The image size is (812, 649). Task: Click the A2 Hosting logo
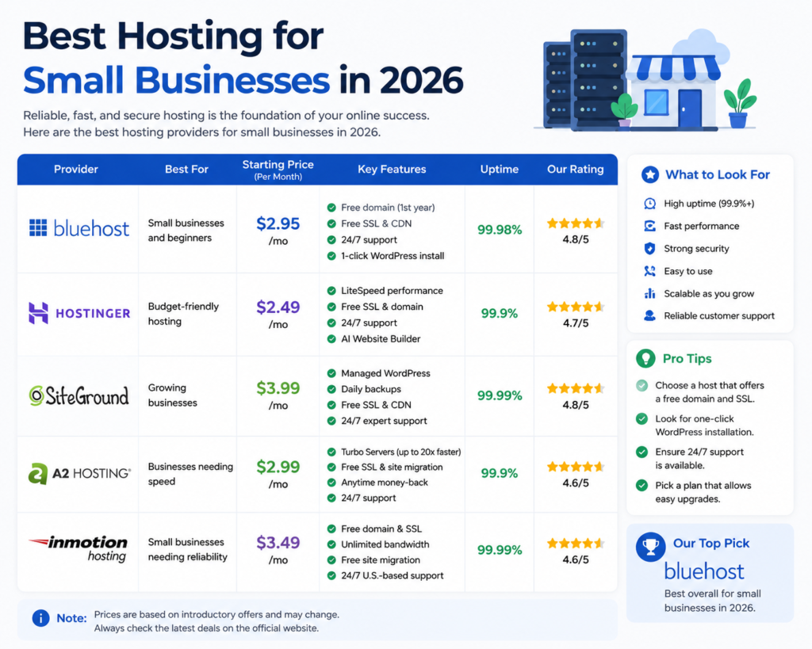(79, 474)
